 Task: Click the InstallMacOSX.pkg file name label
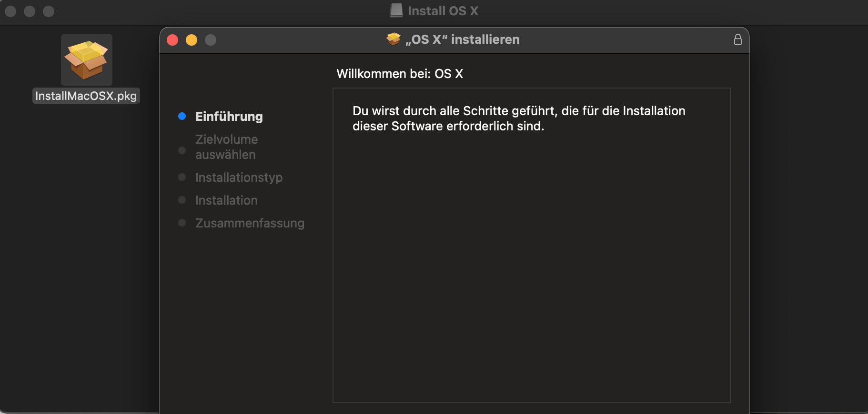pos(86,96)
